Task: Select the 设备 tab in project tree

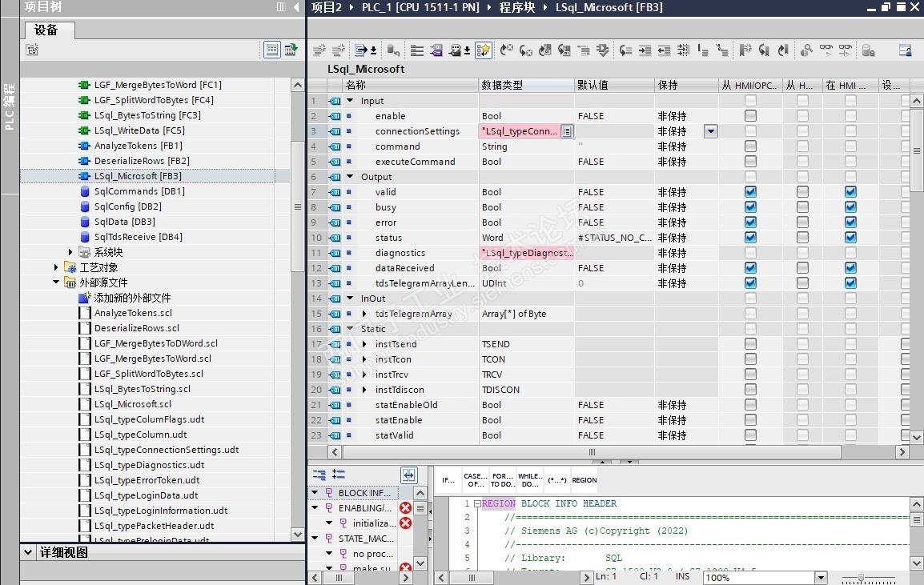Action: (x=46, y=30)
